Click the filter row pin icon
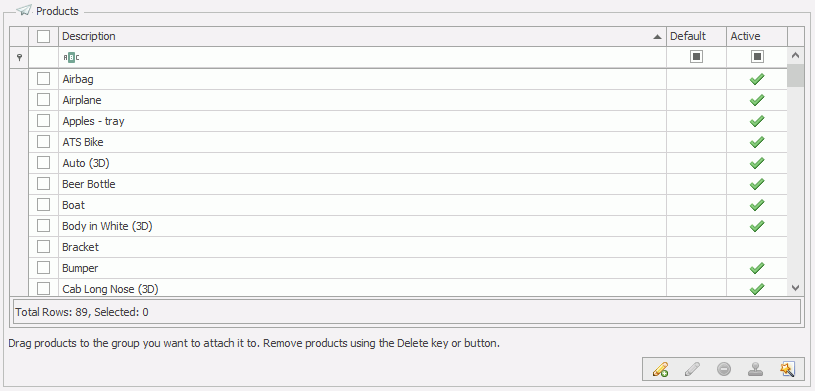The height and width of the screenshot is (391, 815). tap(20, 57)
